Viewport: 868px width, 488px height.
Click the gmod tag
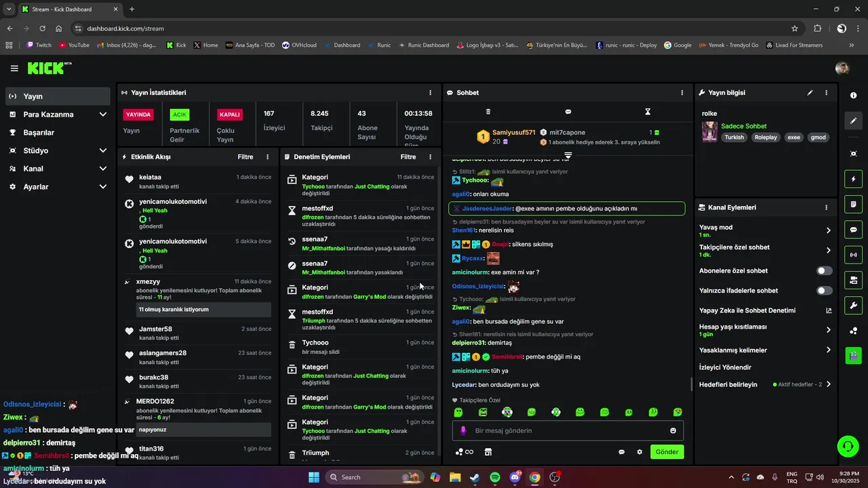click(818, 137)
